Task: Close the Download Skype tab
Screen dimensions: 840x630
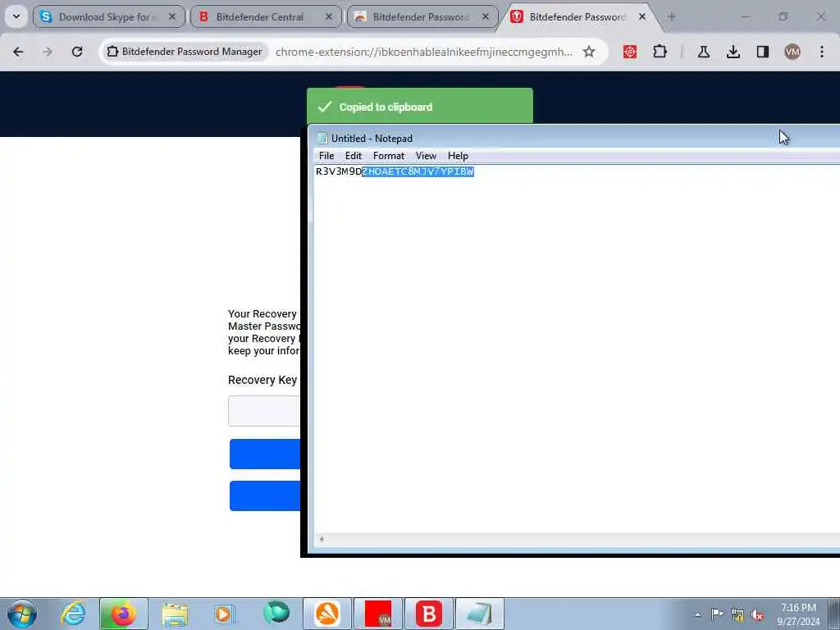Action: pyautogui.click(x=172, y=16)
